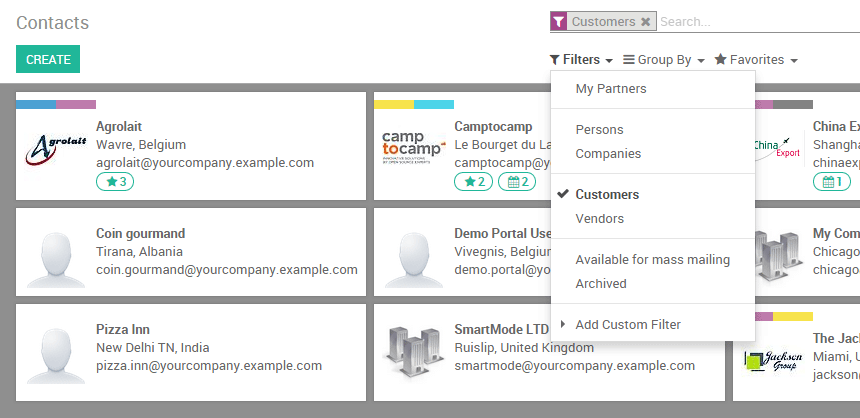The image size is (860, 418).
Task: Expand the Favorites dropdown
Action: click(x=756, y=60)
